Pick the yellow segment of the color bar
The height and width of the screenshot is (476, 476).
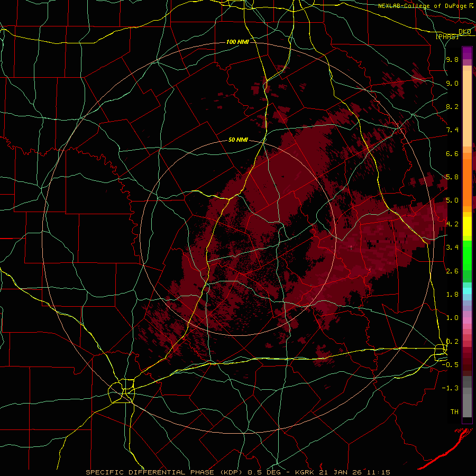(x=467, y=226)
